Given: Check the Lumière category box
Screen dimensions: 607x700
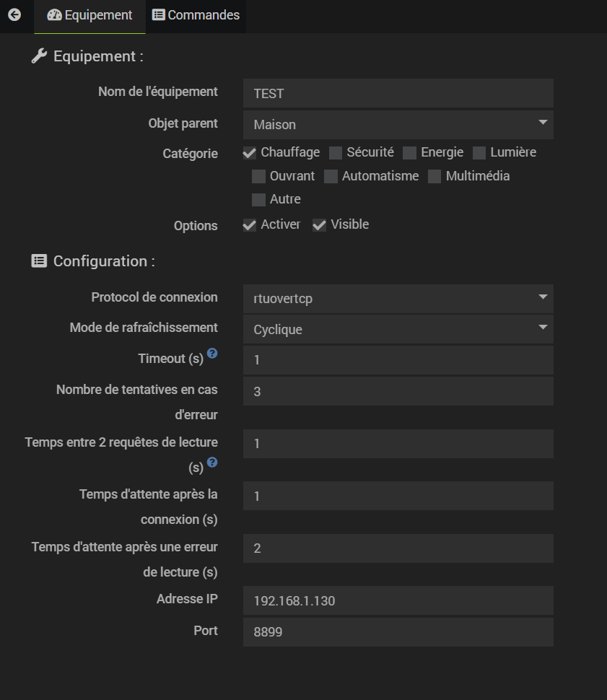Looking at the screenshot, I should [x=479, y=153].
